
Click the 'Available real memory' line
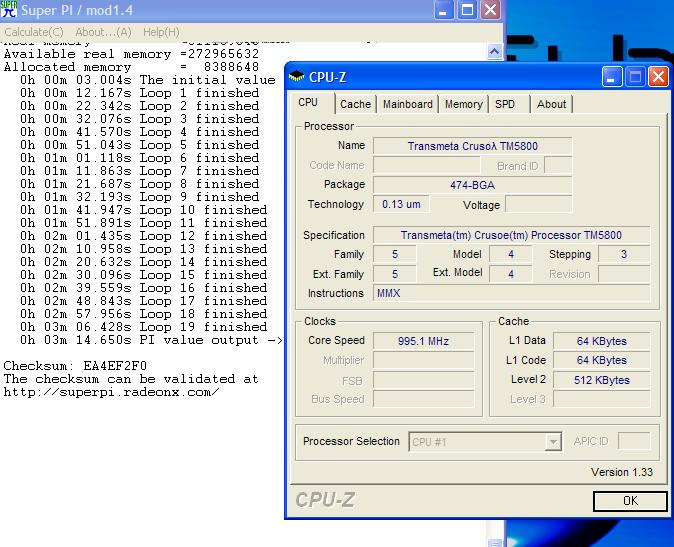(x=131, y=54)
